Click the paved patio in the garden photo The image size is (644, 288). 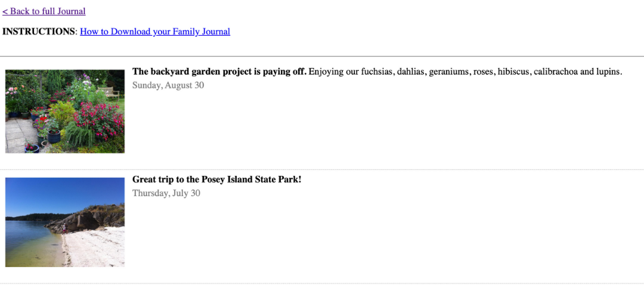[x=18, y=134]
